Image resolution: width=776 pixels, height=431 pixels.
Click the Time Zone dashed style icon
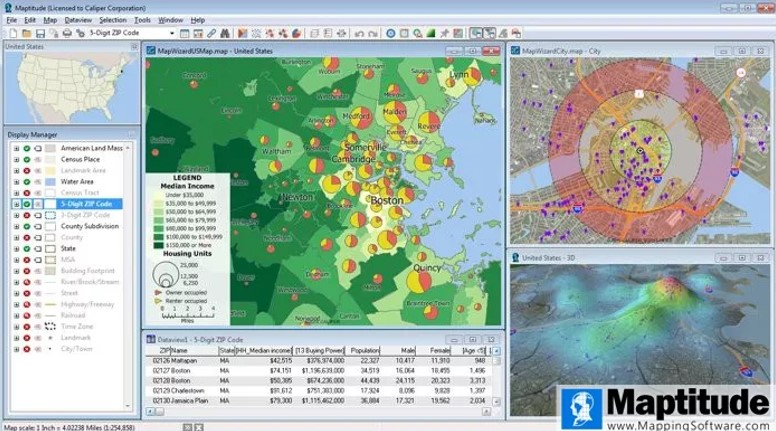[x=50, y=327]
